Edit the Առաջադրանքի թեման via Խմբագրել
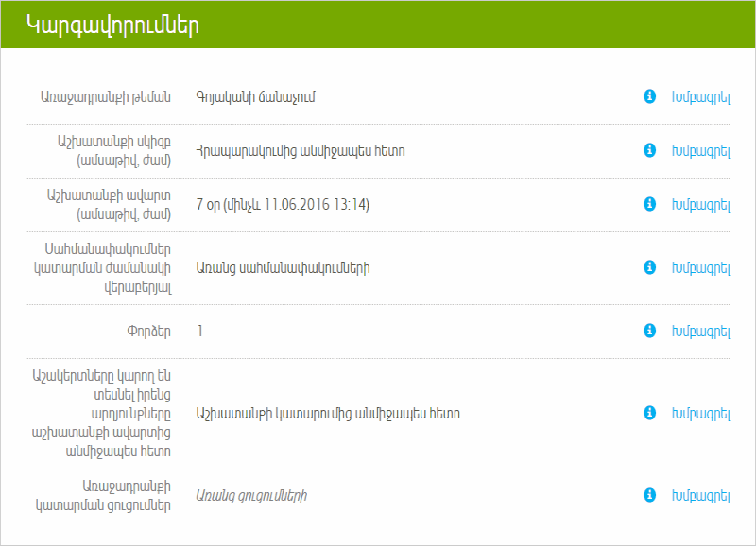Viewport: 756px width, 546px height. (x=700, y=96)
